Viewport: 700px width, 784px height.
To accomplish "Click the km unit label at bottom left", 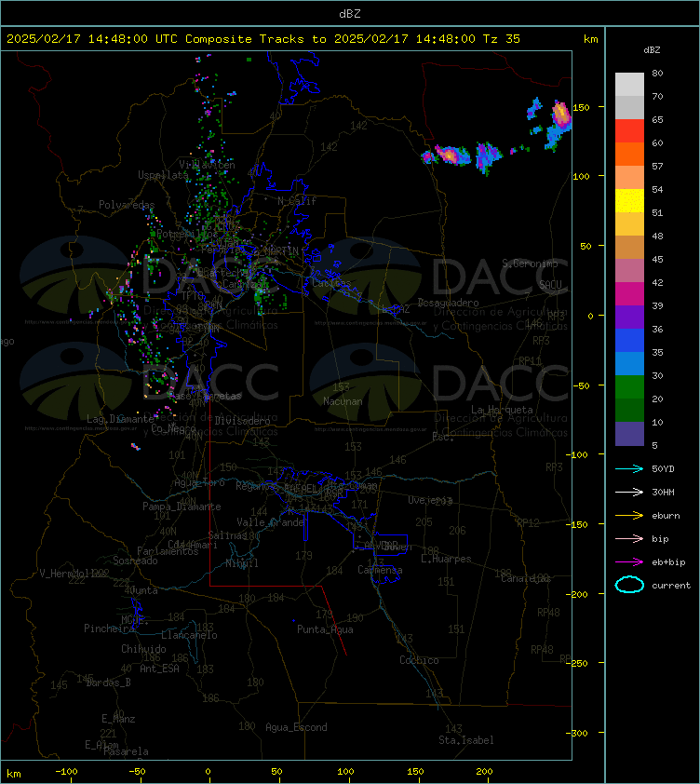I will (14, 774).
